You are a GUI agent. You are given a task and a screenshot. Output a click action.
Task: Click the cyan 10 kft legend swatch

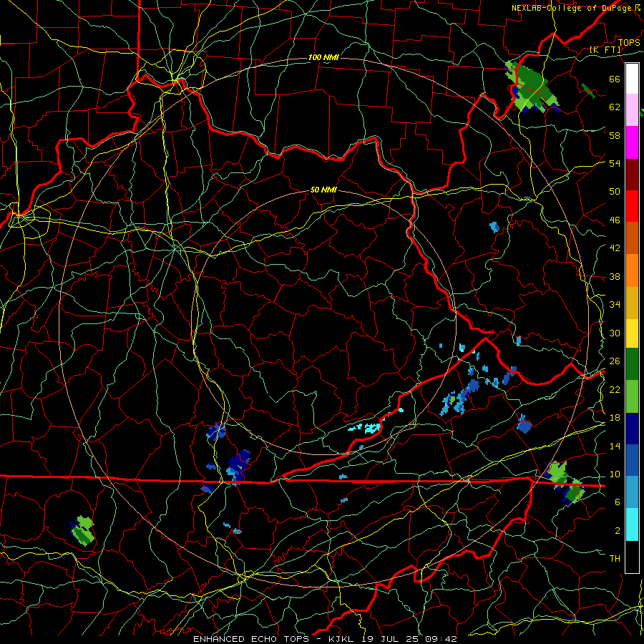coord(632,525)
